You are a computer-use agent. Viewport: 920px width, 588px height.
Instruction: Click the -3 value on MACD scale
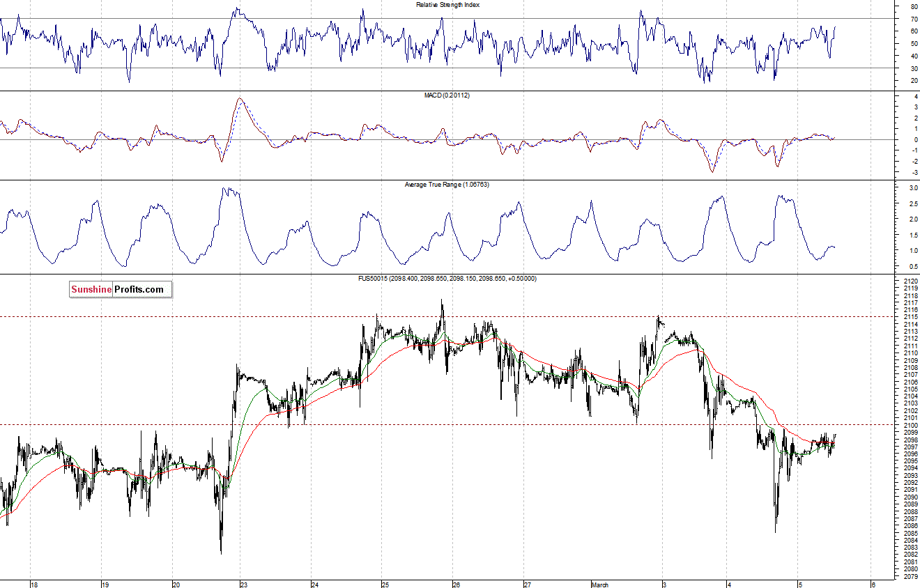[914, 171]
